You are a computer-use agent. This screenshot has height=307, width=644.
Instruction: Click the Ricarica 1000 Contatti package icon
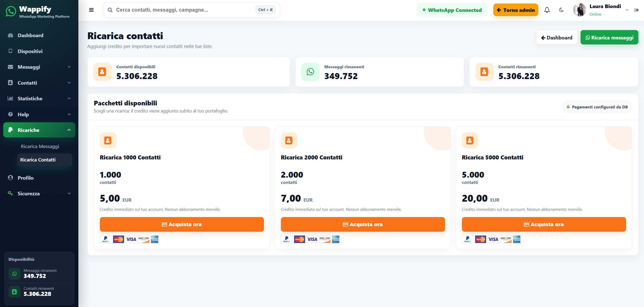[108, 140]
